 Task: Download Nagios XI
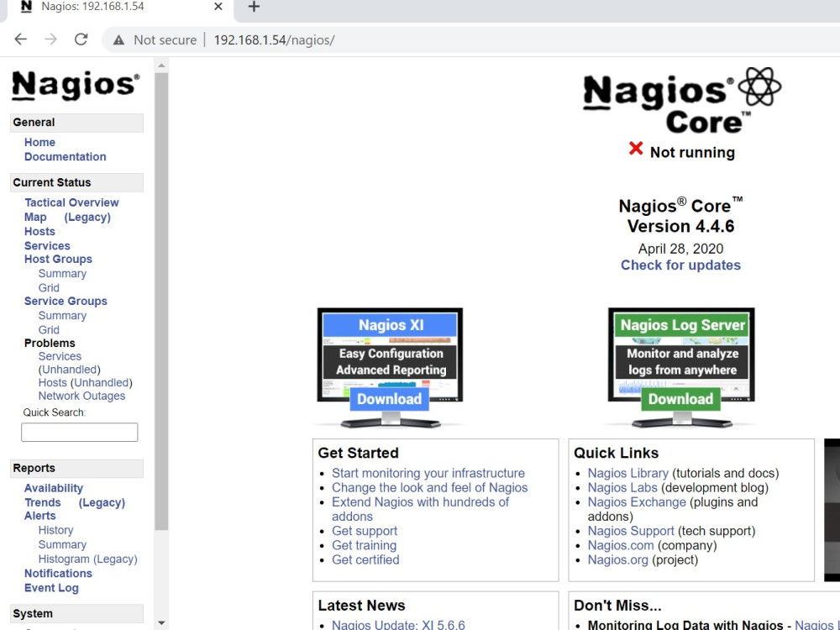pos(390,399)
